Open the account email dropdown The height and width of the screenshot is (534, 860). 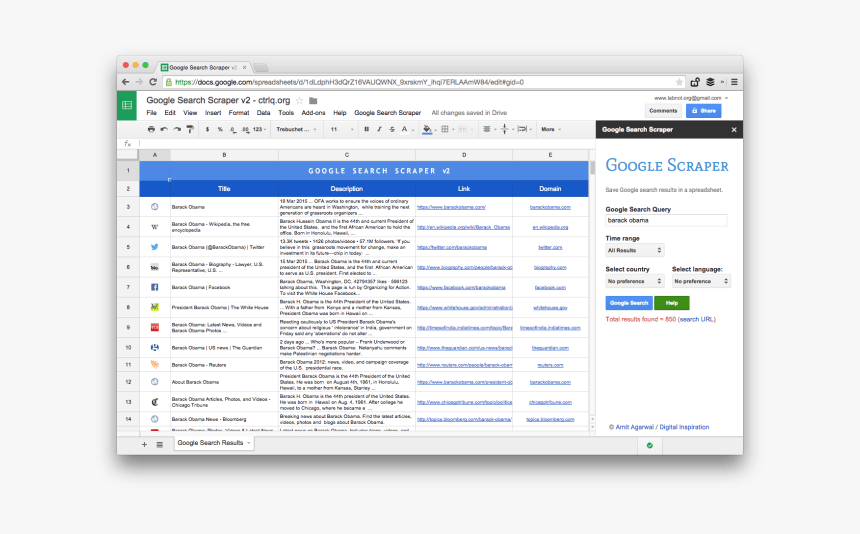coord(691,98)
